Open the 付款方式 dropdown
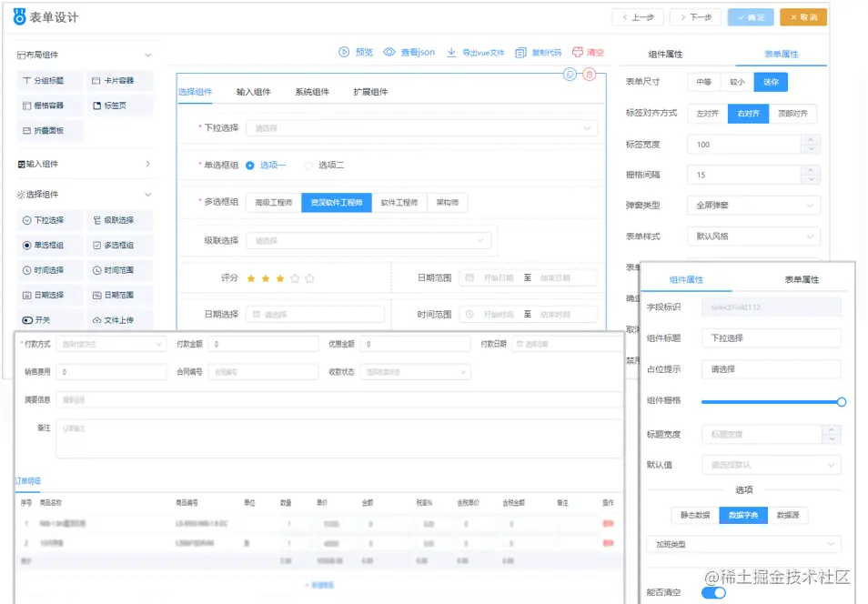Screen dimensions: 868x604 point(111,345)
